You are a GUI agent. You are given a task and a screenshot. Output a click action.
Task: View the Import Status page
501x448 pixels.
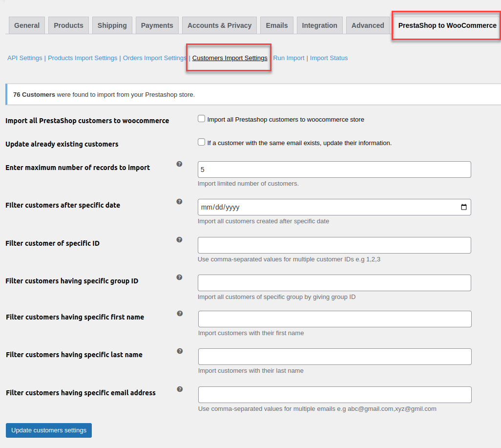(329, 58)
